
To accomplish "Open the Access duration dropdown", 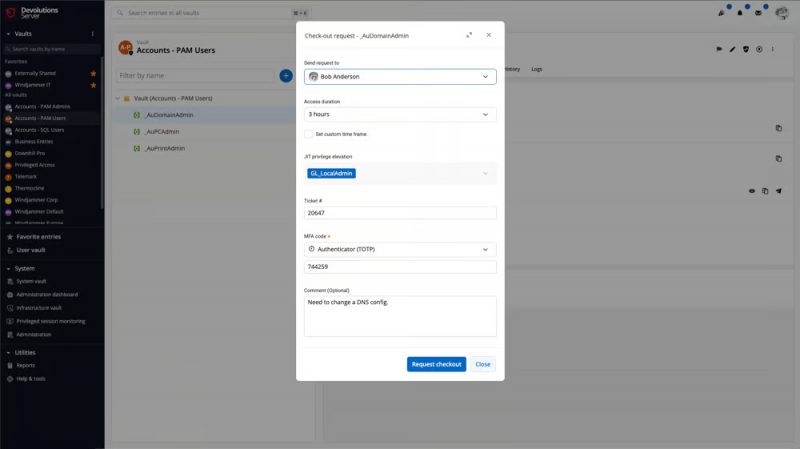I will (400, 114).
